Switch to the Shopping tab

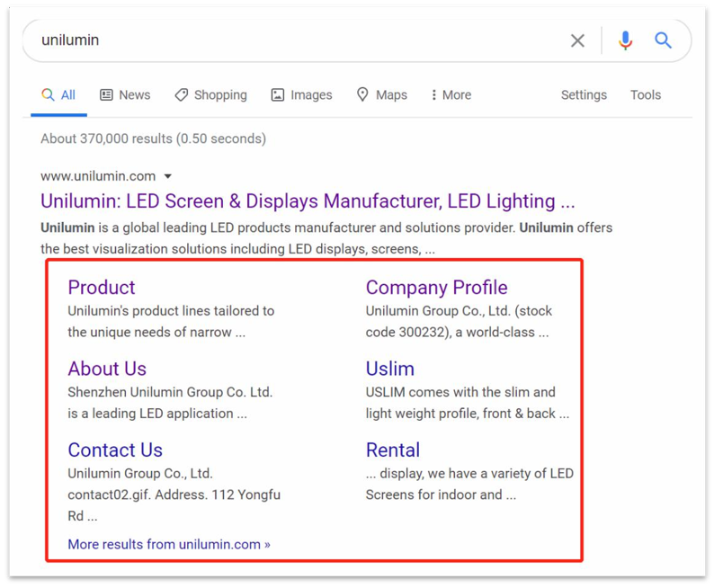click(210, 94)
